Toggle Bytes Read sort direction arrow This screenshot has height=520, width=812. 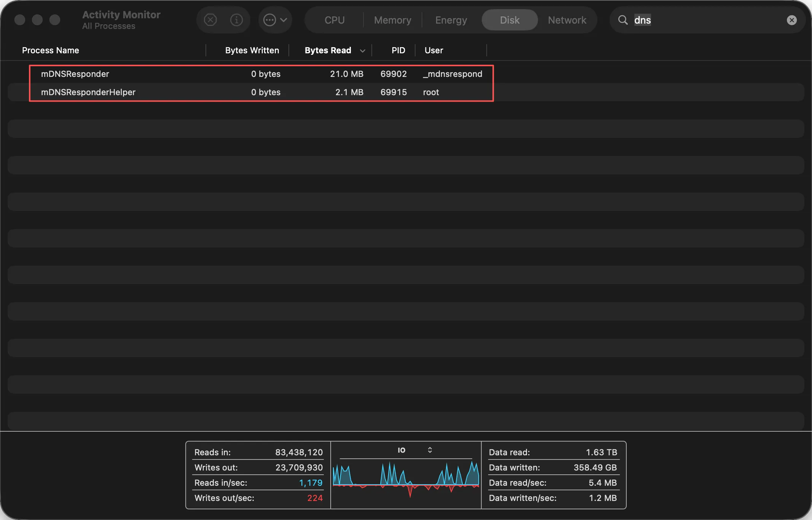(363, 51)
